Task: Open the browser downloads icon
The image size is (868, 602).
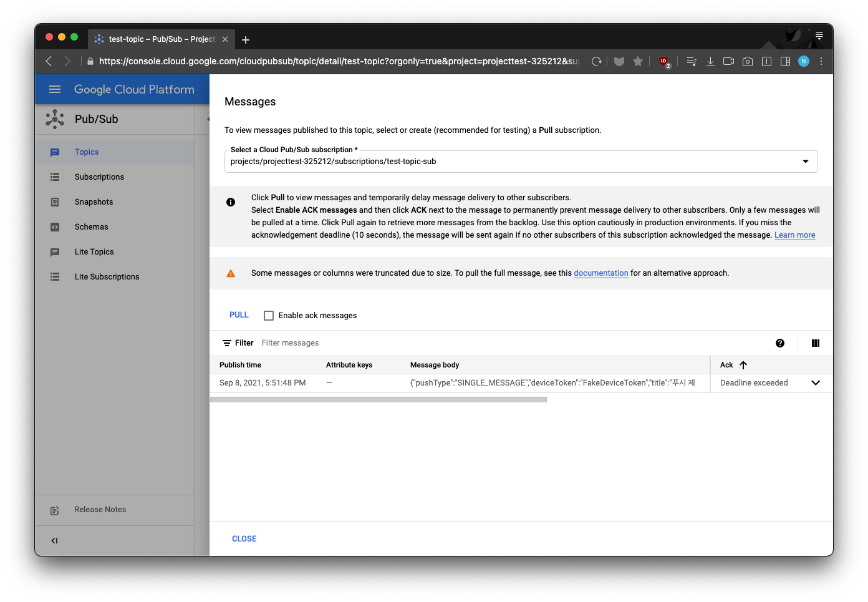Action: (710, 61)
